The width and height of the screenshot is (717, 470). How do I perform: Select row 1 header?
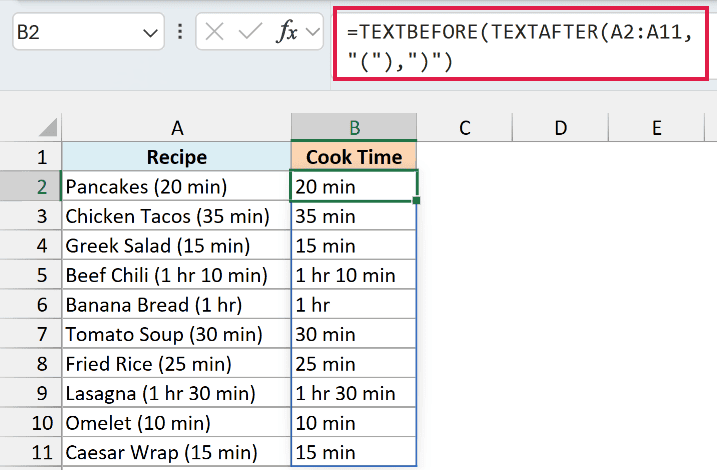coord(31,157)
